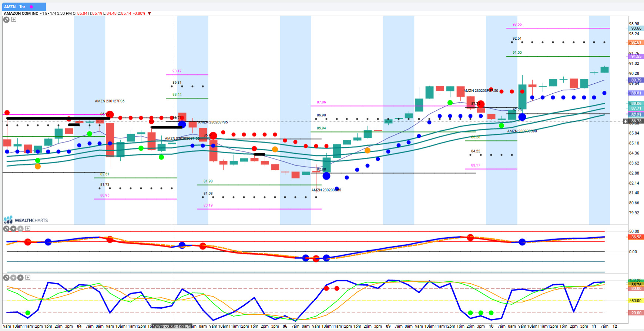The height and width of the screenshot is (331, 644).
Task: Click the 81.98 green level label
Action: (208, 181)
